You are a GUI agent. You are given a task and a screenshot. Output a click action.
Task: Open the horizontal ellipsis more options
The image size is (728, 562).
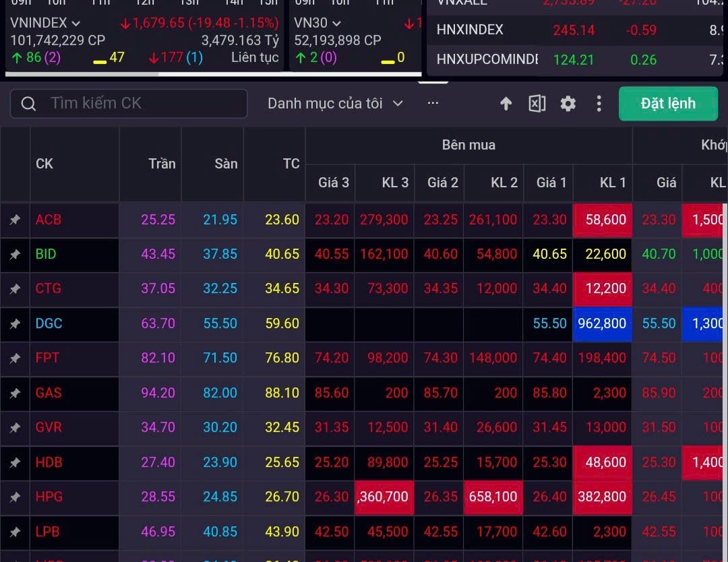(x=433, y=103)
